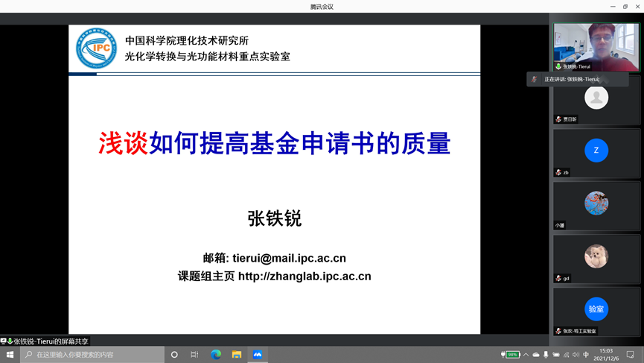
Task: Click the Cortana circle icon
Action: [174, 355]
